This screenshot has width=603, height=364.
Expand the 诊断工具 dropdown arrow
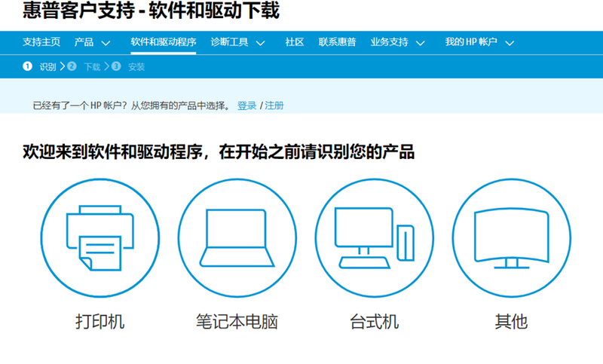(261, 43)
